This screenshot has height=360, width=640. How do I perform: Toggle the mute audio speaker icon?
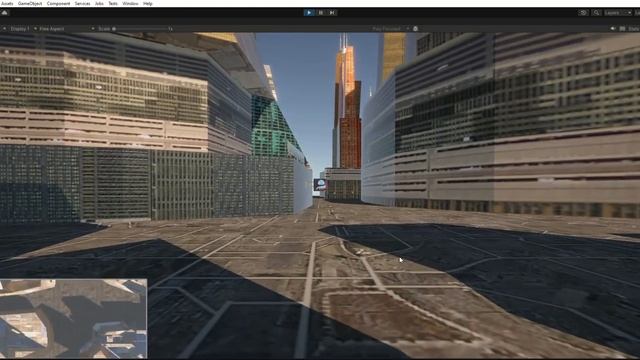pos(613,29)
